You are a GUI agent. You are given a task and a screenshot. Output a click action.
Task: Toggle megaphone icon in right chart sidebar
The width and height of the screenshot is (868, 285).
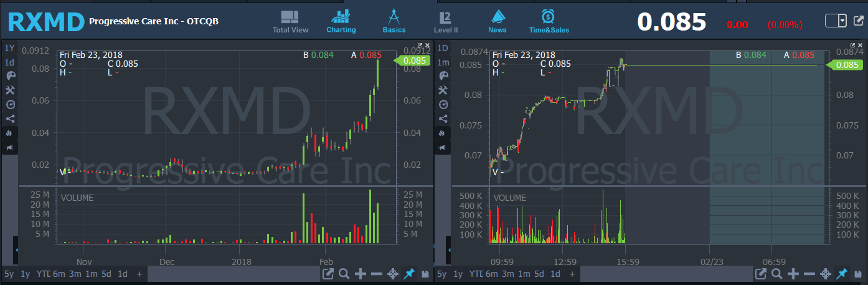tap(443, 148)
